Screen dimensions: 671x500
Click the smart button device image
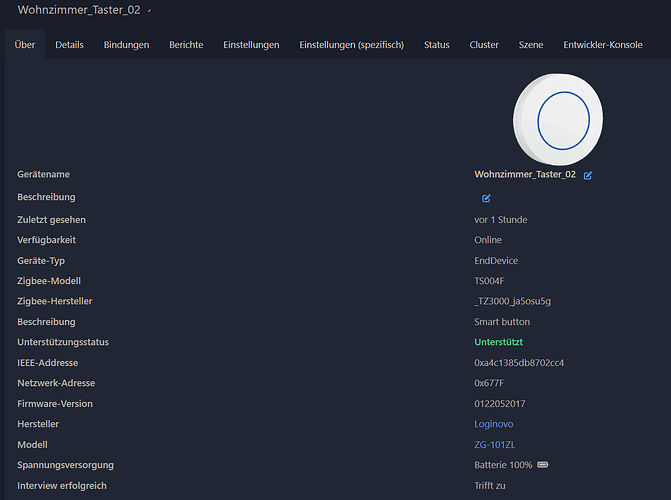(556, 121)
